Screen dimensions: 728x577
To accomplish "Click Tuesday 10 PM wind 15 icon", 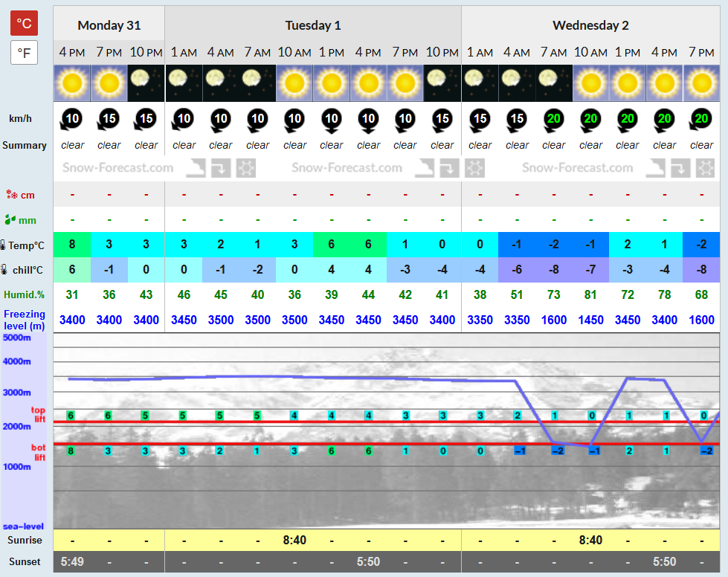I will coord(442,120).
